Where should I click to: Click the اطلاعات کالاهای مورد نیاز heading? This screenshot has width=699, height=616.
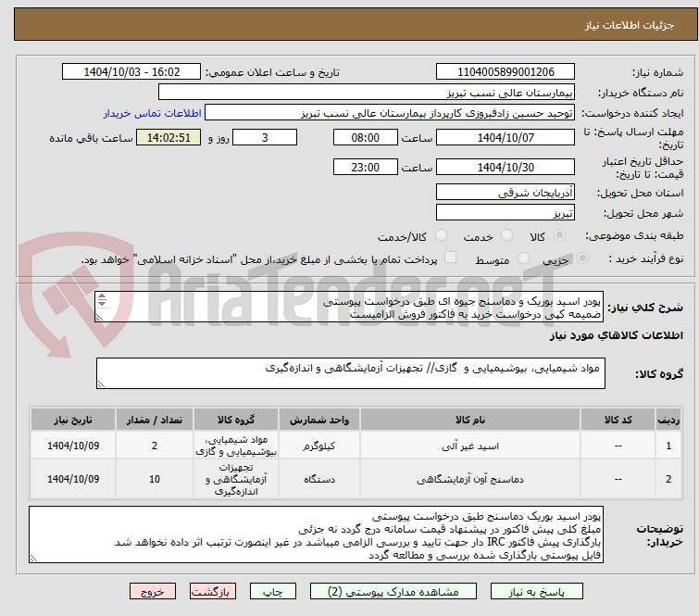pyautogui.click(x=616, y=335)
